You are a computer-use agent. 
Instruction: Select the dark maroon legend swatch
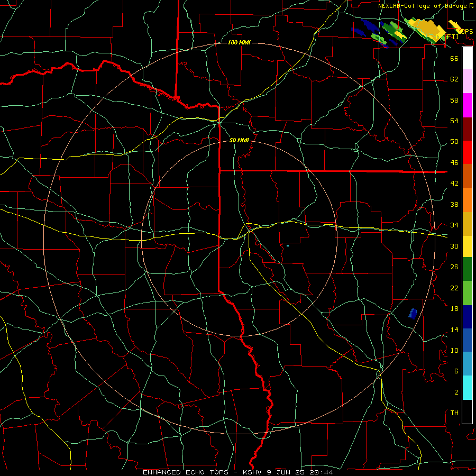coord(467,129)
